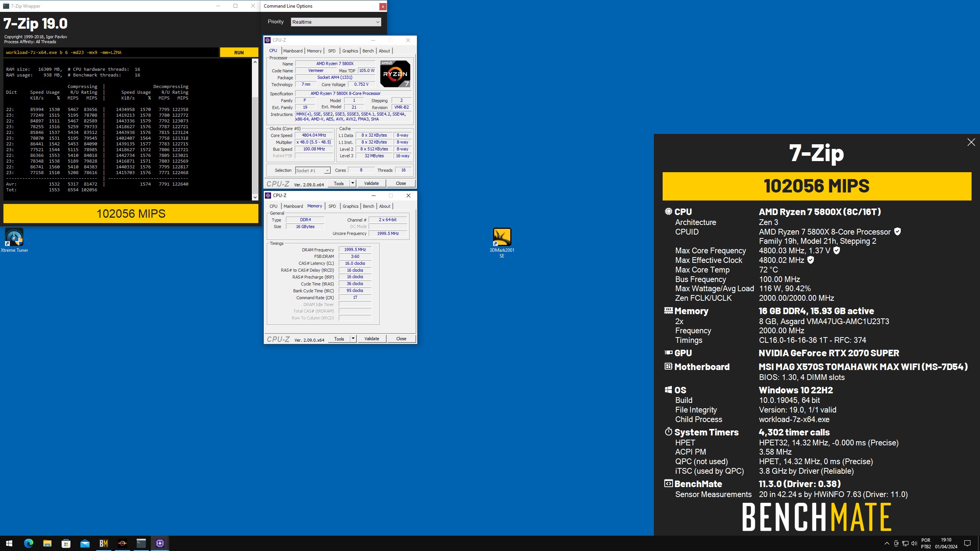Image resolution: width=980 pixels, height=551 pixels.
Task: Open Mail app from the taskbar
Action: [x=85, y=543]
